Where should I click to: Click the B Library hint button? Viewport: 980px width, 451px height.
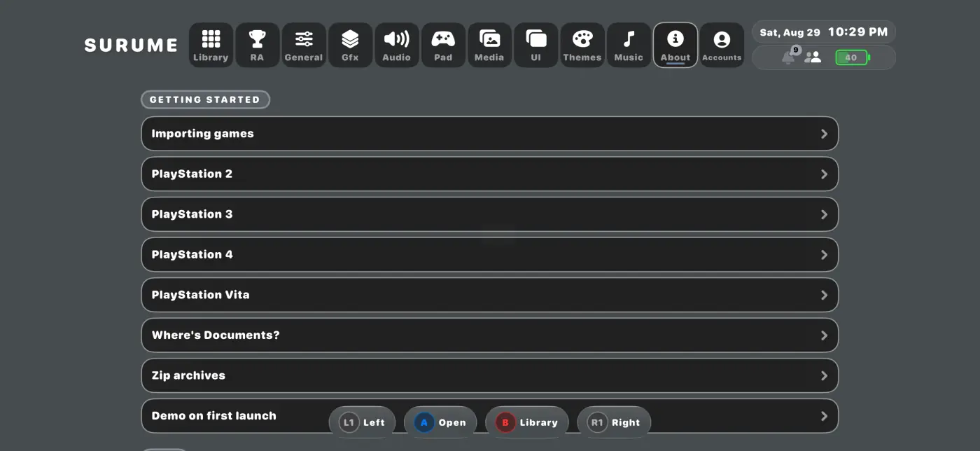tap(526, 422)
